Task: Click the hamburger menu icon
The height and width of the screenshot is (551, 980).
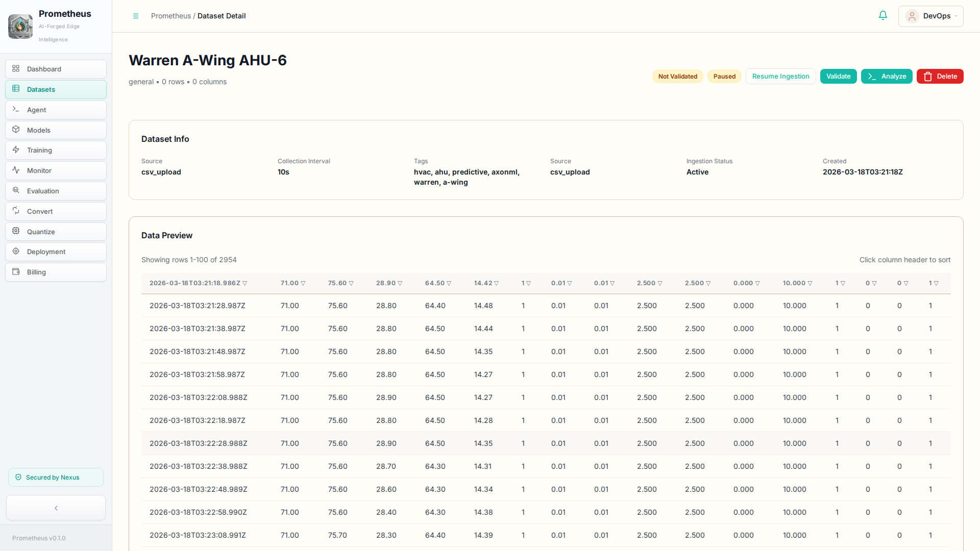Action: tap(136, 16)
